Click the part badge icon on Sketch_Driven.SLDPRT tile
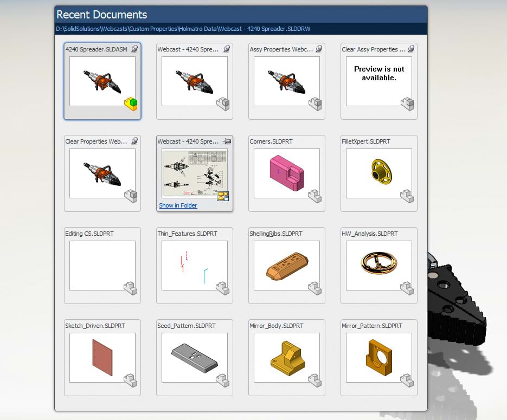507x420 pixels. [x=130, y=381]
